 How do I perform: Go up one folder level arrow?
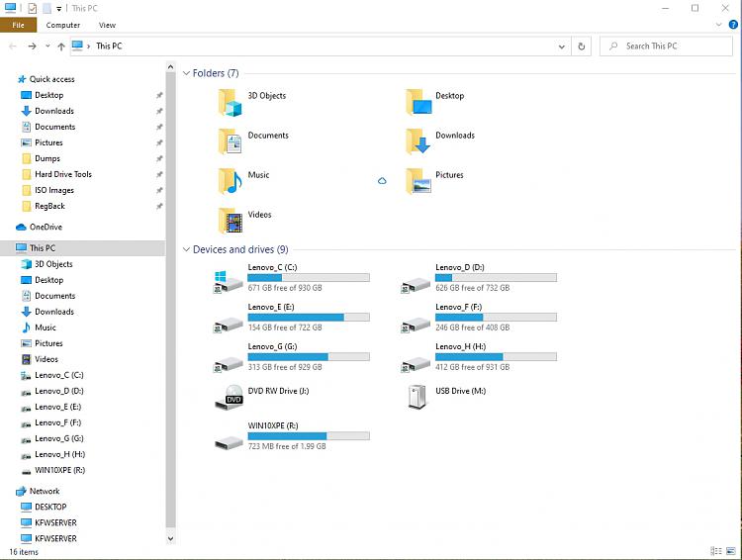pyautogui.click(x=61, y=47)
